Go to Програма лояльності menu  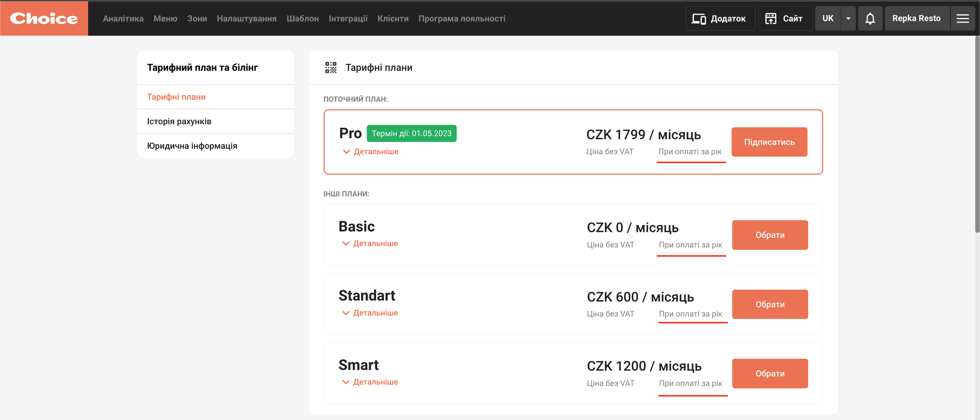(462, 19)
